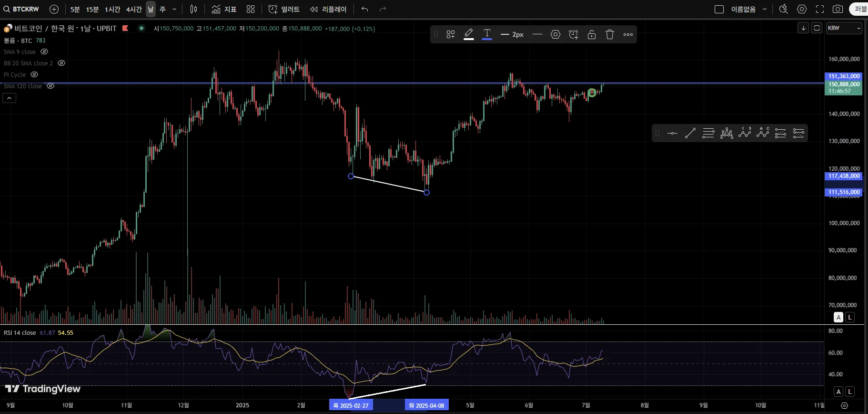This screenshot has width=868, height=414.
Task: Open chart settings in top toolbar
Action: pyautogui.click(x=802, y=9)
